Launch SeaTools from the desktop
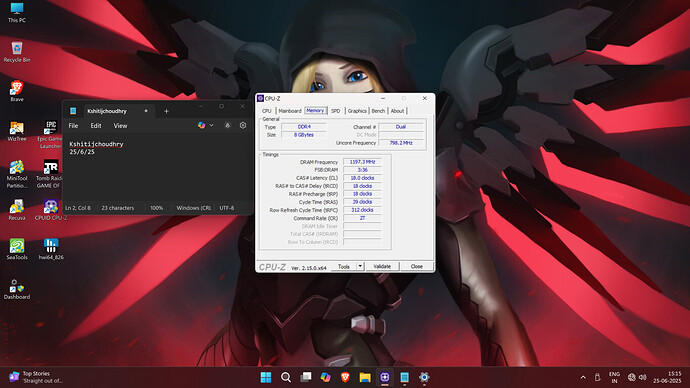This screenshot has width=690, height=388. (x=17, y=249)
